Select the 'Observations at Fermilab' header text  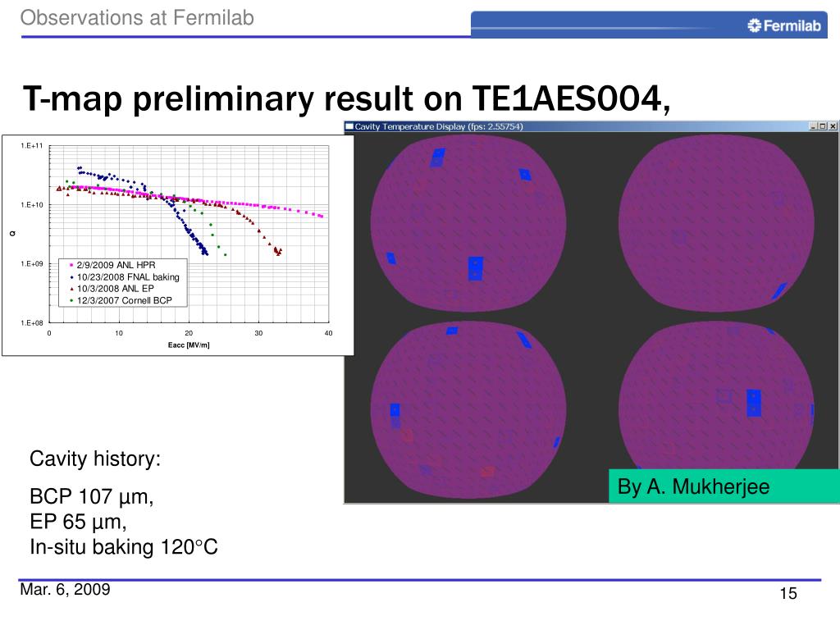pyautogui.click(x=137, y=18)
